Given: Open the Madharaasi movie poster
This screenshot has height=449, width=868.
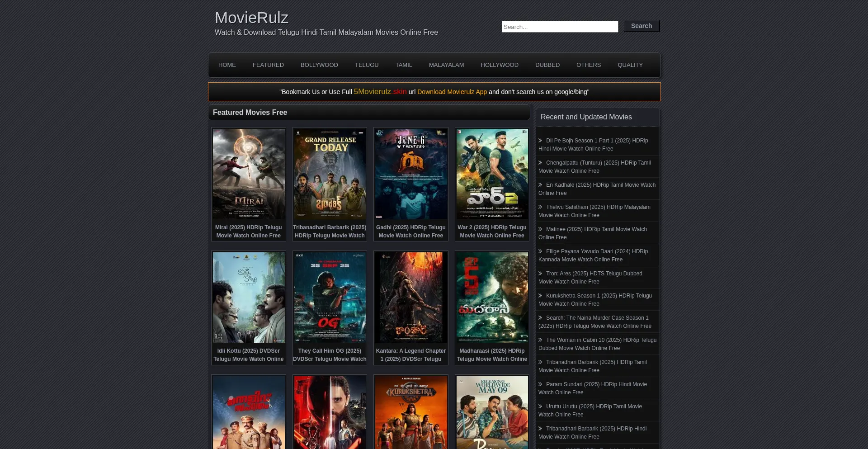Looking at the screenshot, I should coord(492,297).
